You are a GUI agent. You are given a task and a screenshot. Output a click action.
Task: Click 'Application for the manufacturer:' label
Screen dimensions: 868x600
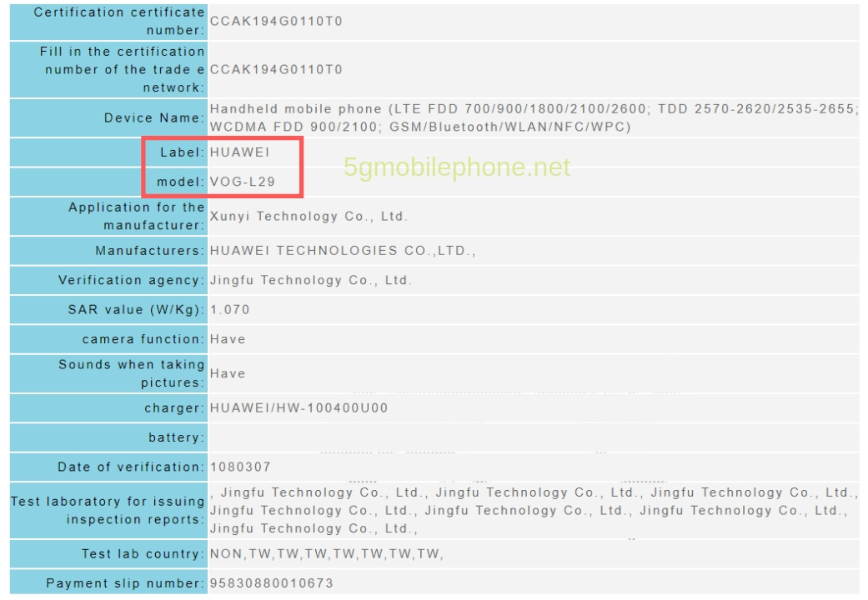tap(136, 216)
